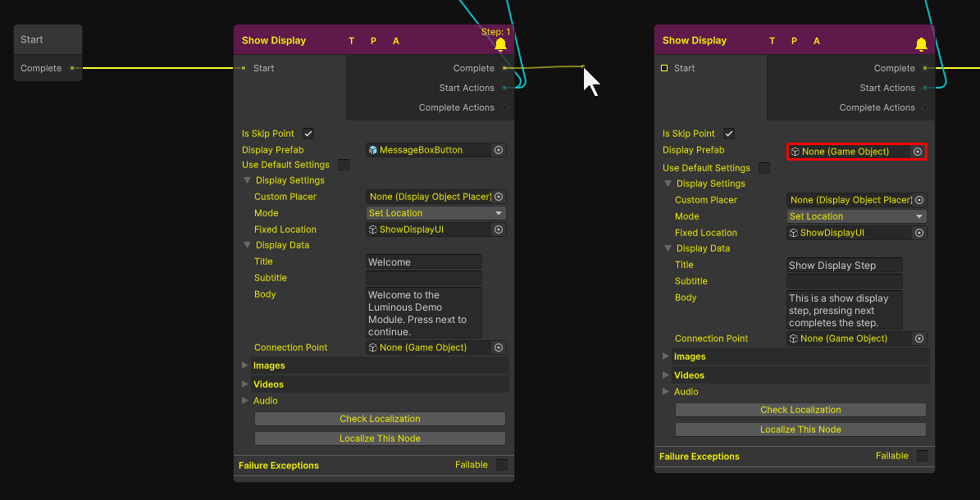This screenshot has width=980, height=500.
Task: Expand Images section on left node
Action: click(245, 366)
